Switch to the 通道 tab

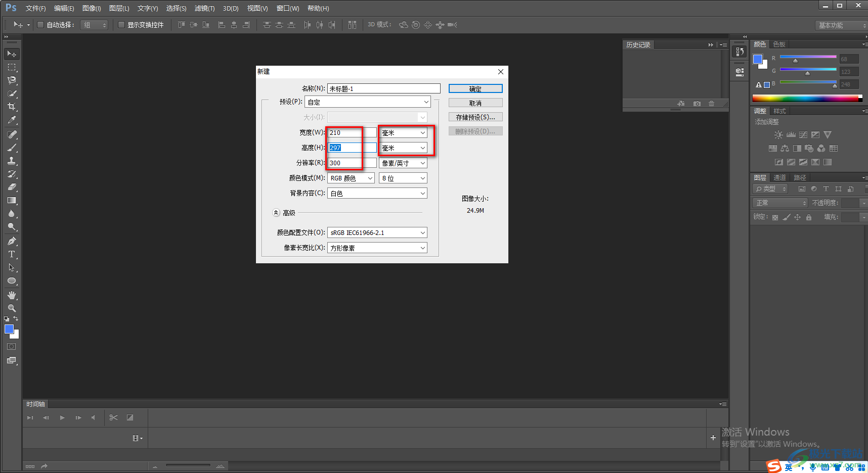(x=779, y=178)
